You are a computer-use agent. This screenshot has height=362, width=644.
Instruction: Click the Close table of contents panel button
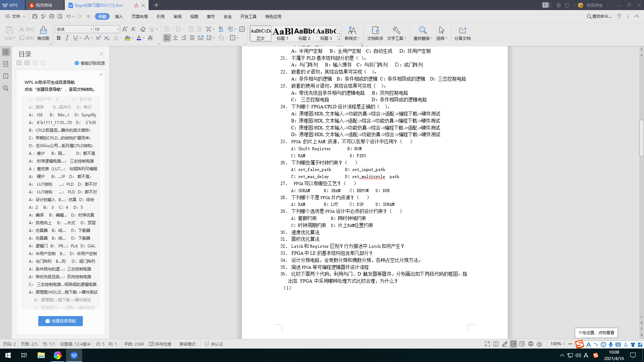[101, 54]
